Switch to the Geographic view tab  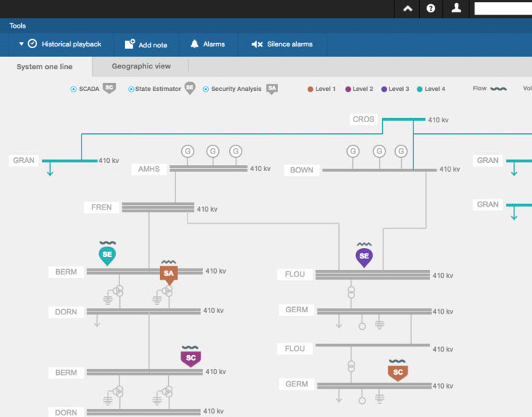pos(141,66)
